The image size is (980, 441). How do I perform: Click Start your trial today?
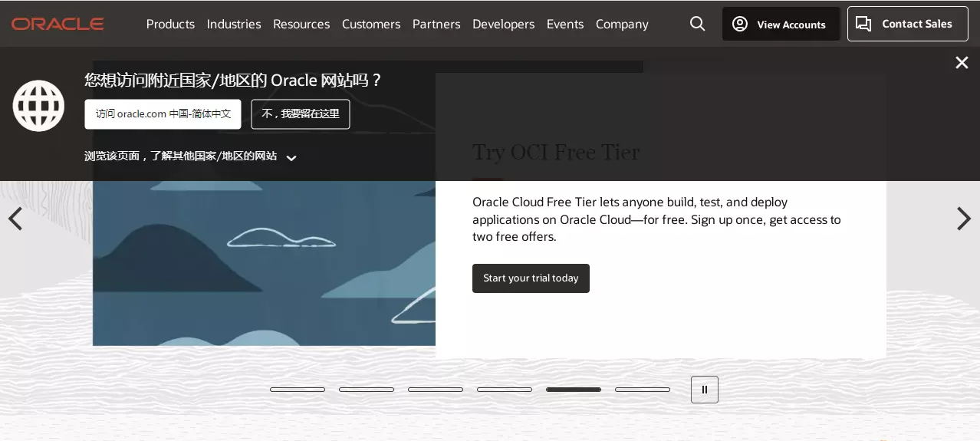point(531,278)
